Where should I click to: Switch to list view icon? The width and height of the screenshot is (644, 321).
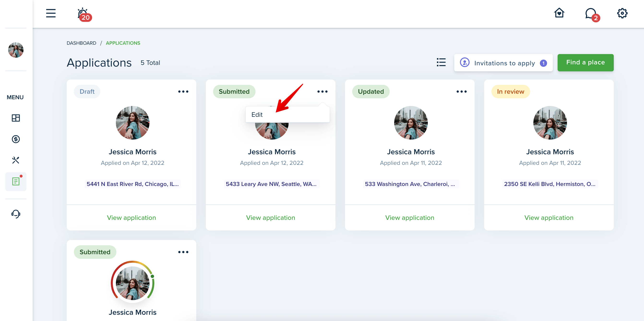point(441,62)
